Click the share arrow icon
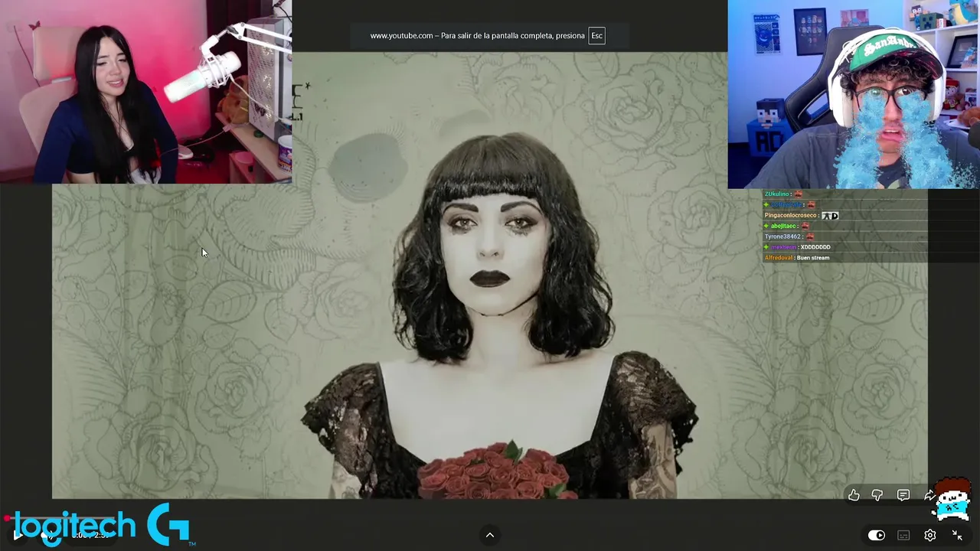980x551 pixels. tap(929, 496)
